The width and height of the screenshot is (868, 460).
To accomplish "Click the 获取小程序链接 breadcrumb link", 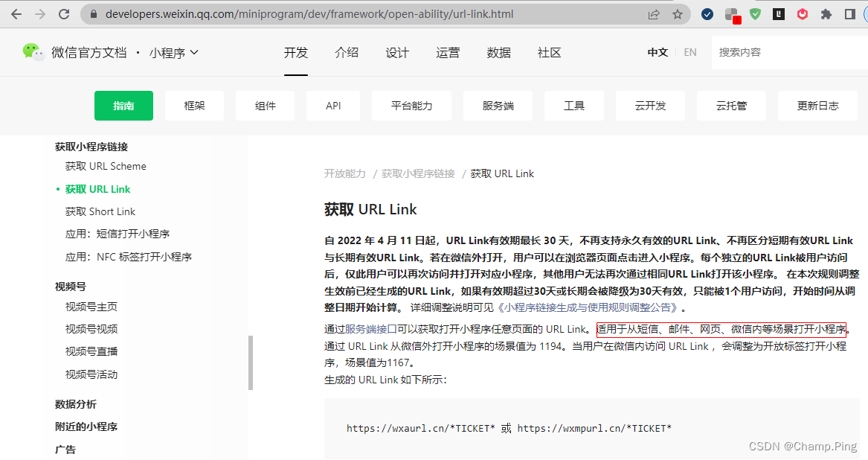I will (418, 174).
